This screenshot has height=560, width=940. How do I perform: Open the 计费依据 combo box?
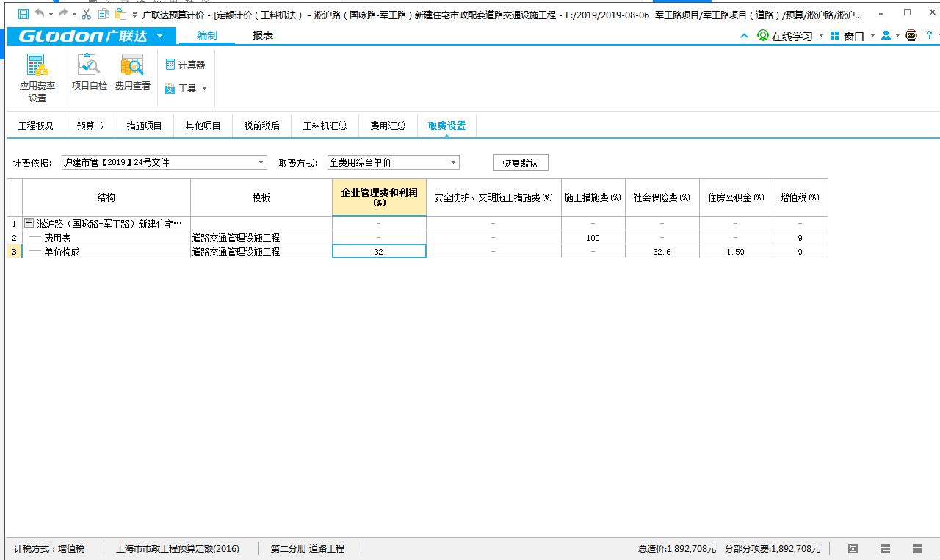[164, 162]
